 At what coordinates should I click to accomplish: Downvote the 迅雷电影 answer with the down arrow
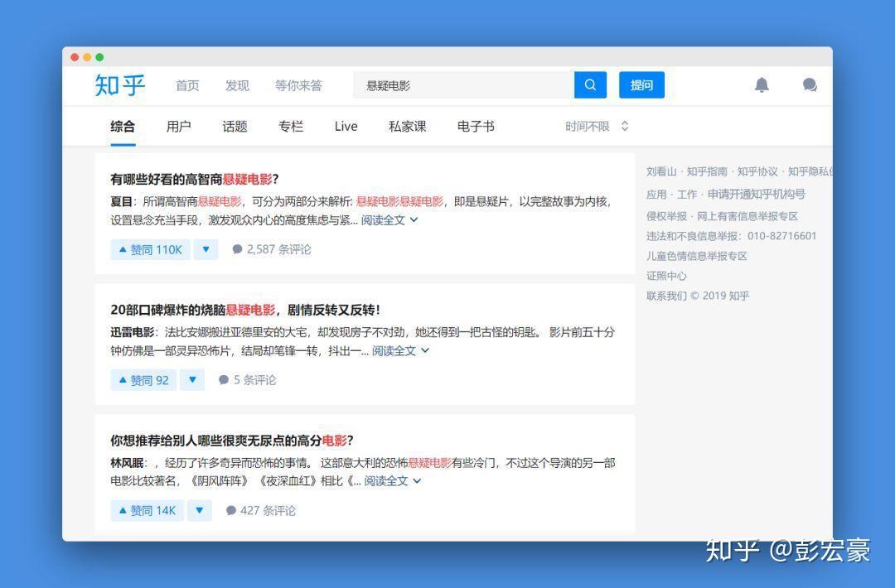coord(192,380)
